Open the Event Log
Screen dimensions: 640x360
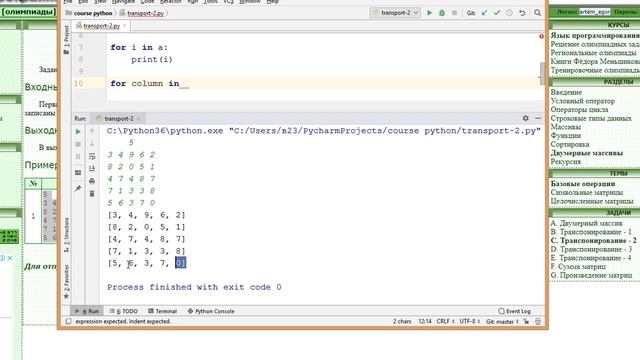click(x=514, y=311)
